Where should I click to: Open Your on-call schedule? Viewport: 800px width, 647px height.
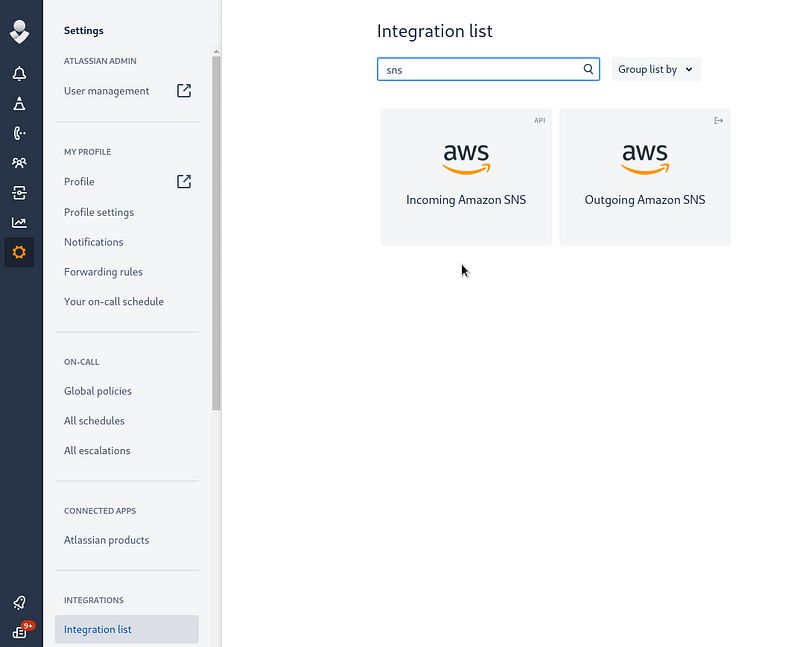tap(114, 302)
